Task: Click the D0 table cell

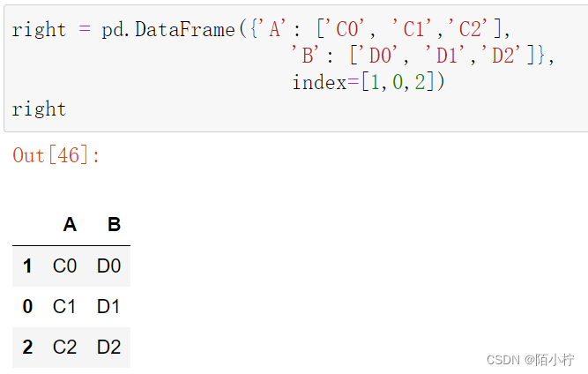Action: [x=108, y=266]
